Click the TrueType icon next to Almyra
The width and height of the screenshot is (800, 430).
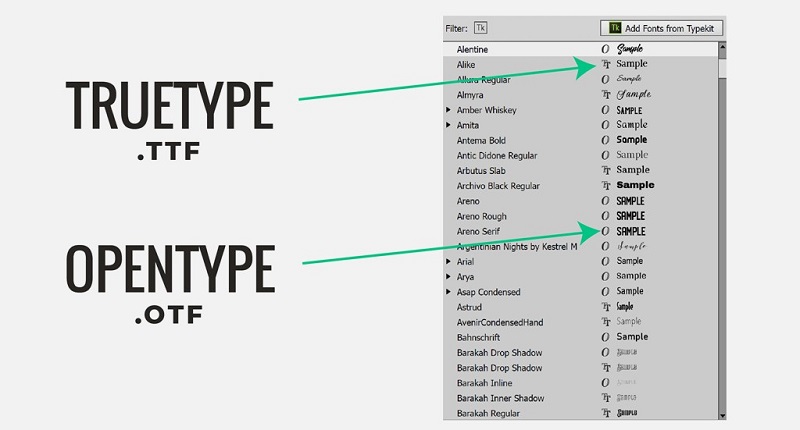(605, 94)
